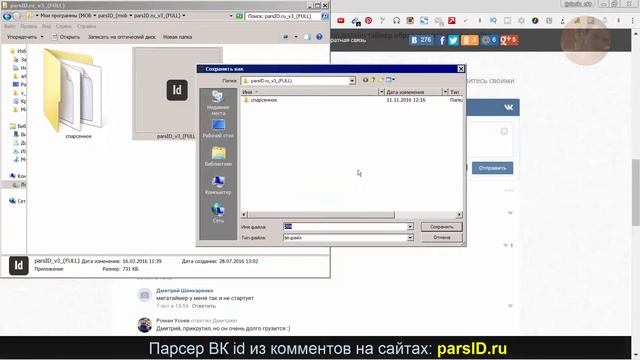The height and width of the screenshot is (360, 640).
Task: Open Дмитрий Шинкаренко commenter profile link
Action: [x=184, y=291]
